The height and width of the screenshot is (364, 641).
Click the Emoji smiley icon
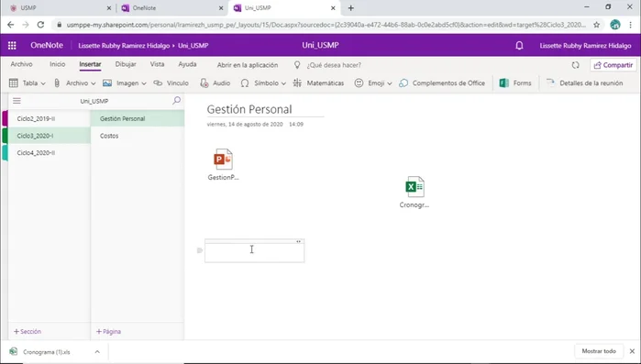pos(359,83)
